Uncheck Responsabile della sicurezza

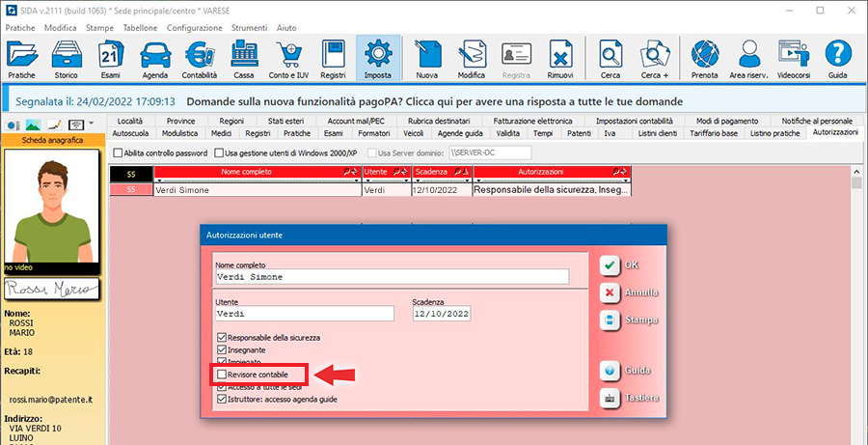click(223, 338)
